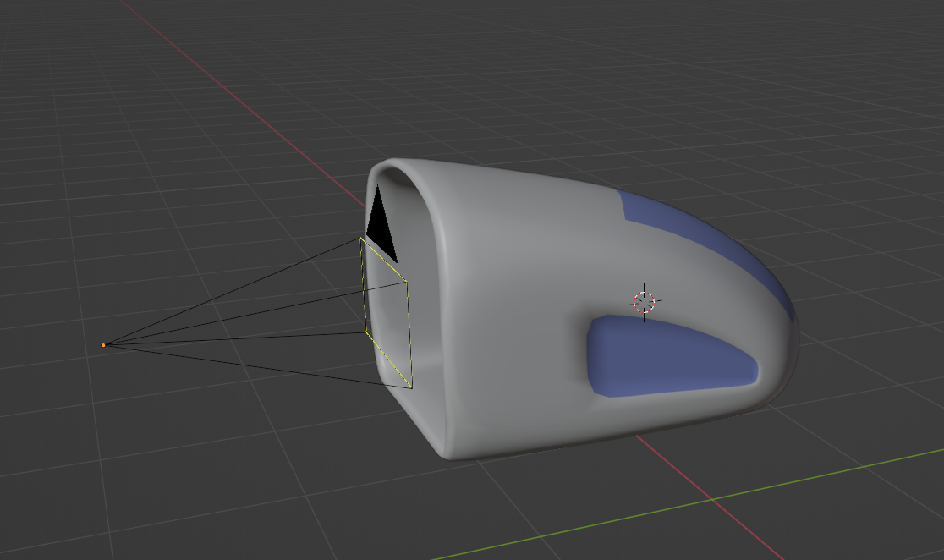Click top-left corner of yellow camera frame
Viewport: 944px width, 560px height.
[361, 239]
